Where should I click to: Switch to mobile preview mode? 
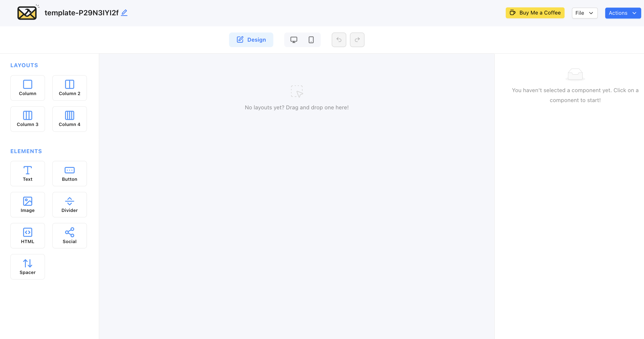click(311, 40)
